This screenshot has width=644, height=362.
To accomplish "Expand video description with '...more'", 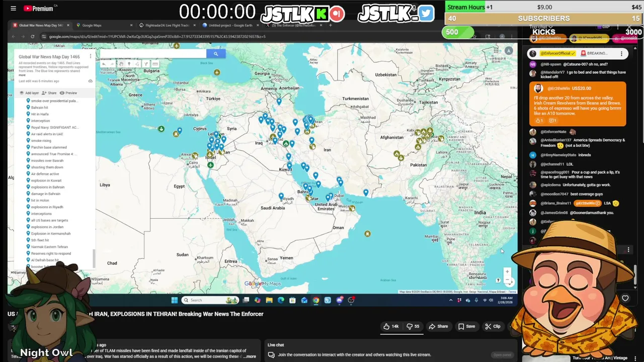I will tap(250, 356).
